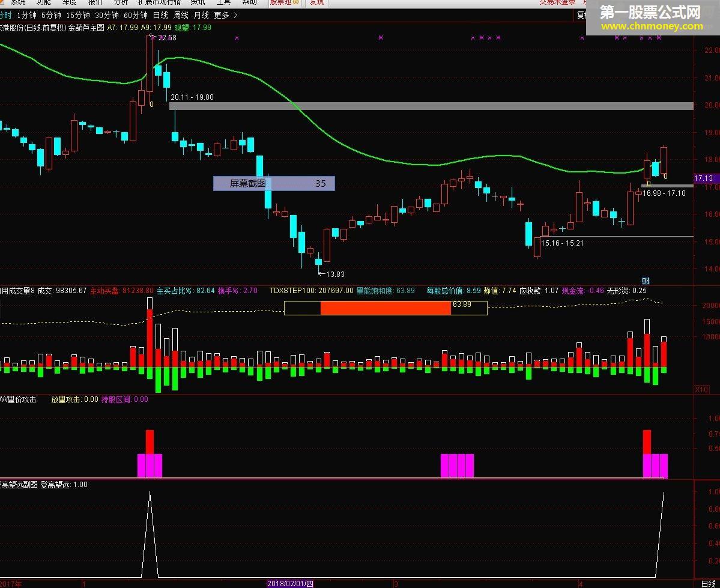Click the X10 volume scale label
The height and width of the screenshot is (588, 720).
coord(701,390)
